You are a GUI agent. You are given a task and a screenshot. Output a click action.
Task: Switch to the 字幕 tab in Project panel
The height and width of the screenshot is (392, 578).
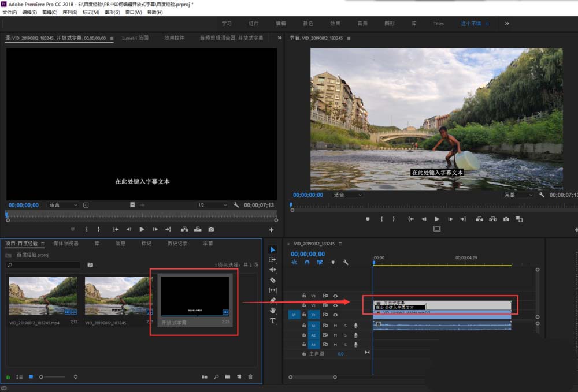(x=208, y=244)
